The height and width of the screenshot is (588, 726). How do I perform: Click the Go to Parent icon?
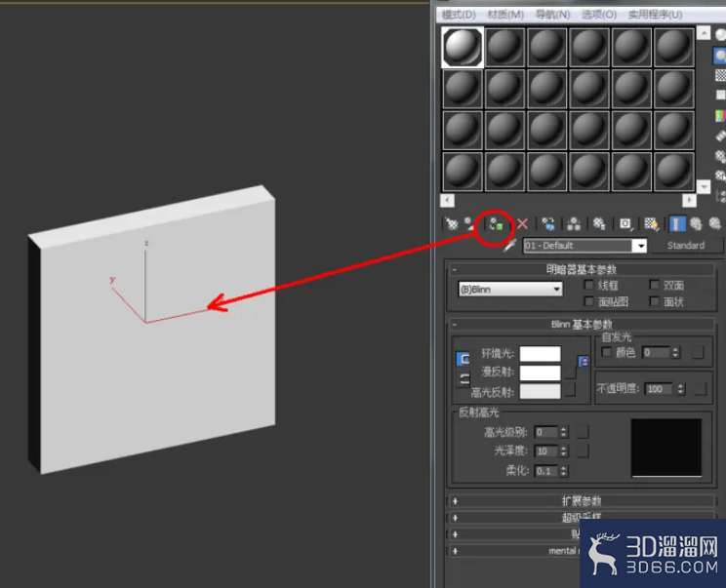(x=696, y=224)
